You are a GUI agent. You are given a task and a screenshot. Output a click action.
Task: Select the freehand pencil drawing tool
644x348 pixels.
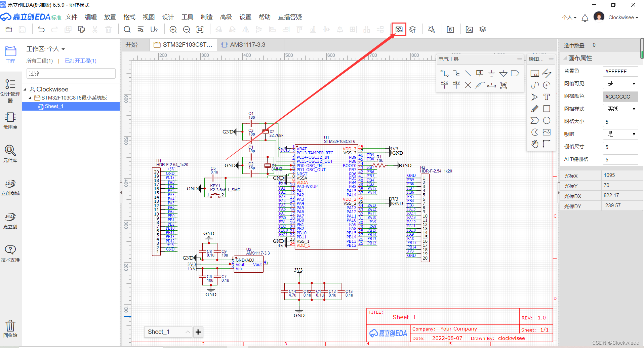tap(535, 109)
